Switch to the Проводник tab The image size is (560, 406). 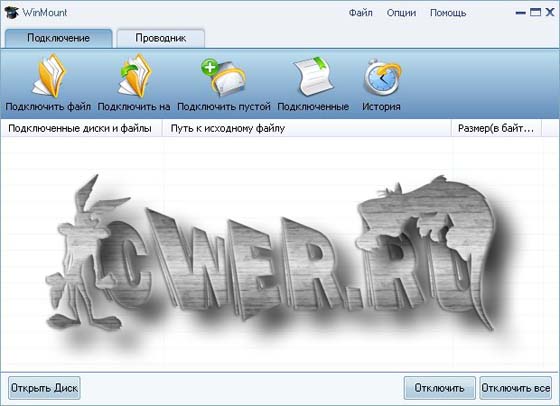tap(161, 38)
